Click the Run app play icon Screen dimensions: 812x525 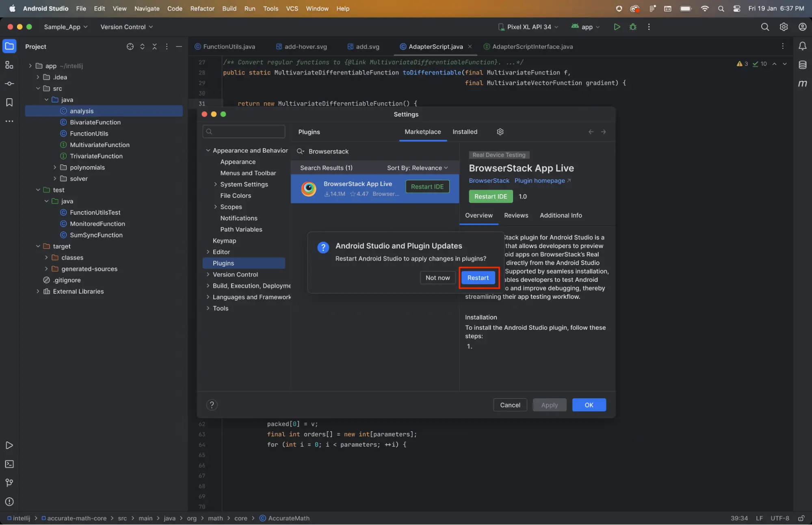point(617,27)
